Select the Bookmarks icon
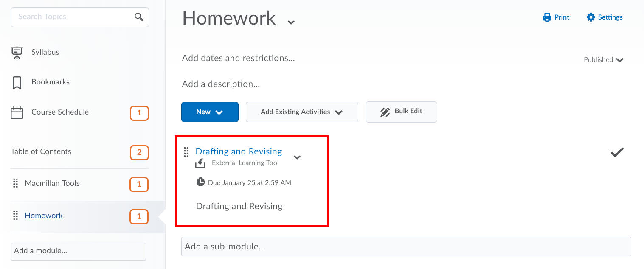The height and width of the screenshot is (269, 644). pos(17,82)
